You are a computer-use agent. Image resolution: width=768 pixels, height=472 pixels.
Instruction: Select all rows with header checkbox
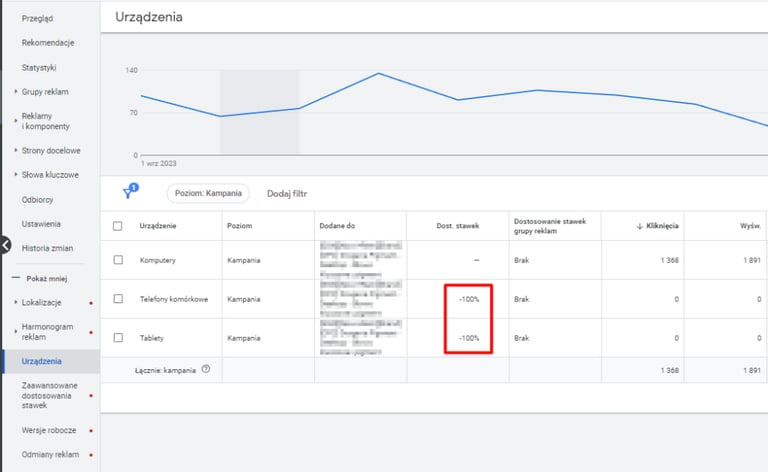[118, 226]
